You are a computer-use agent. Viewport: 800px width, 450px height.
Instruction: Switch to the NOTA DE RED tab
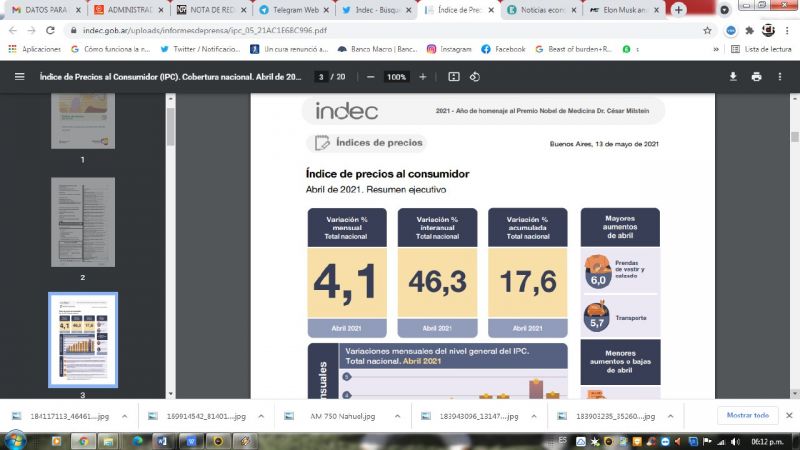[x=211, y=10]
